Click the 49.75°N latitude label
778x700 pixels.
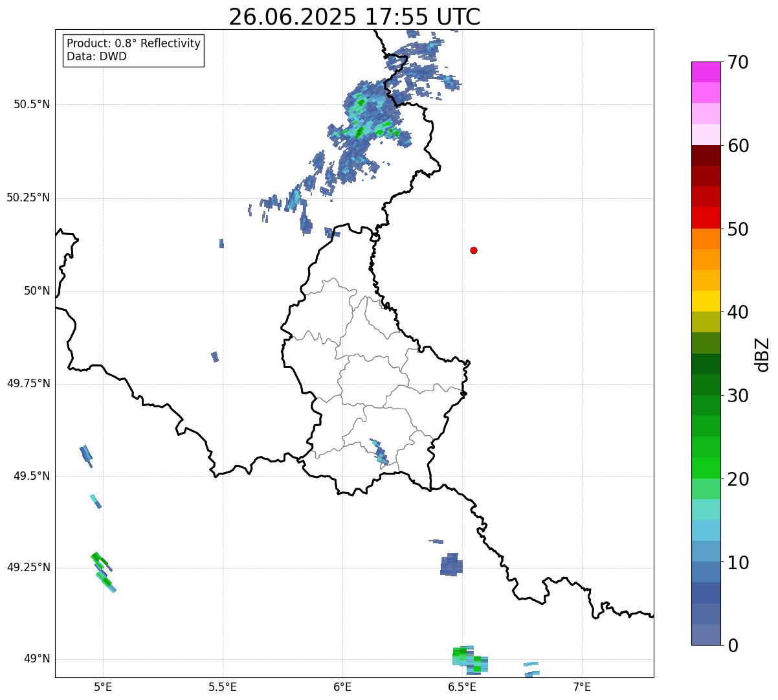[x=28, y=383]
